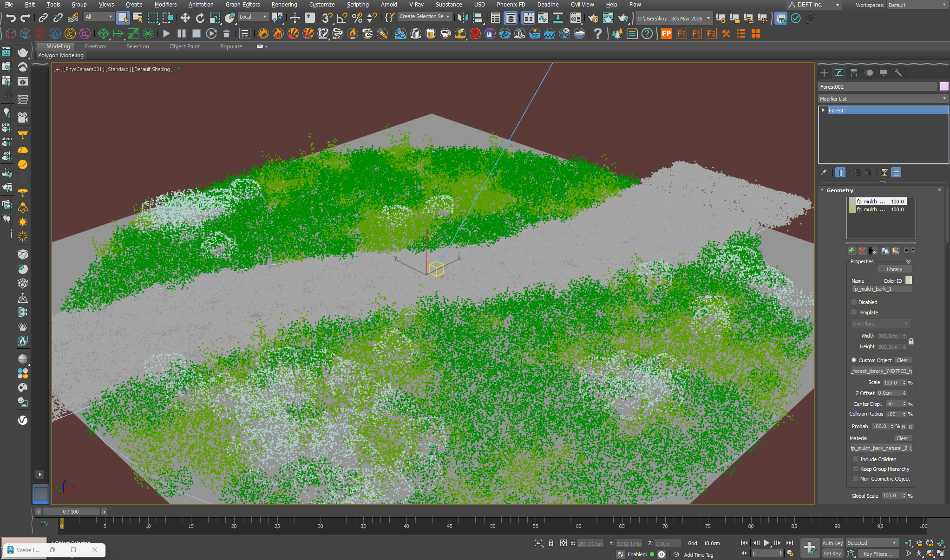Click the Rotate tool icon

200,18
